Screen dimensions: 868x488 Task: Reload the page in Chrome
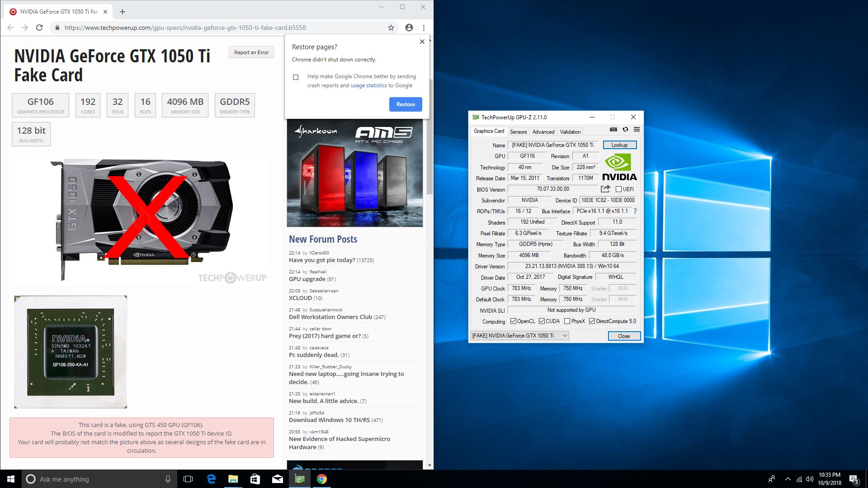coord(39,28)
